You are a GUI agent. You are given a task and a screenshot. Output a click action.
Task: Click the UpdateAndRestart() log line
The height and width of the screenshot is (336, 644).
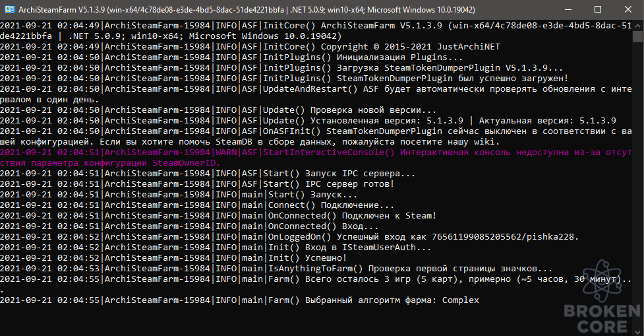tap(316, 94)
